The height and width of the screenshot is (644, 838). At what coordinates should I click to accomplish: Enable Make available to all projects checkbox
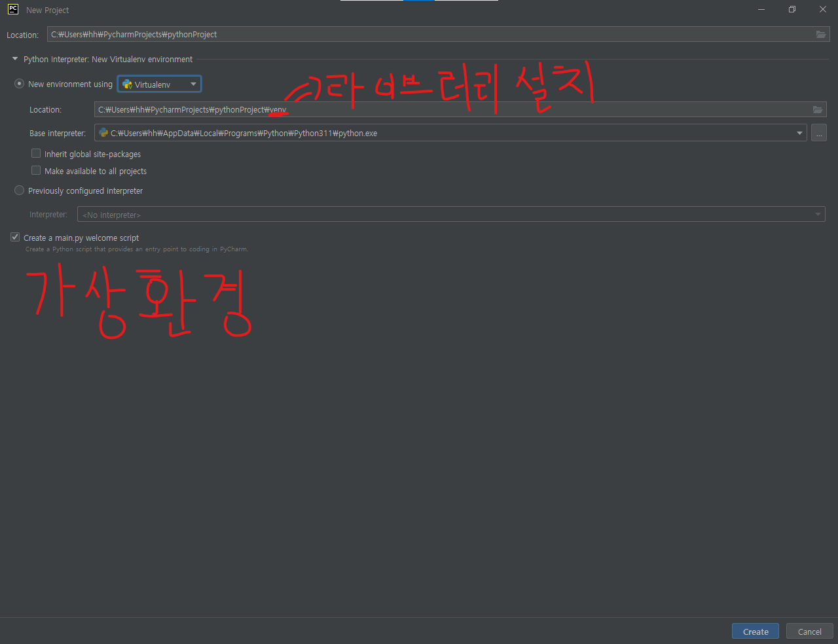pos(36,170)
